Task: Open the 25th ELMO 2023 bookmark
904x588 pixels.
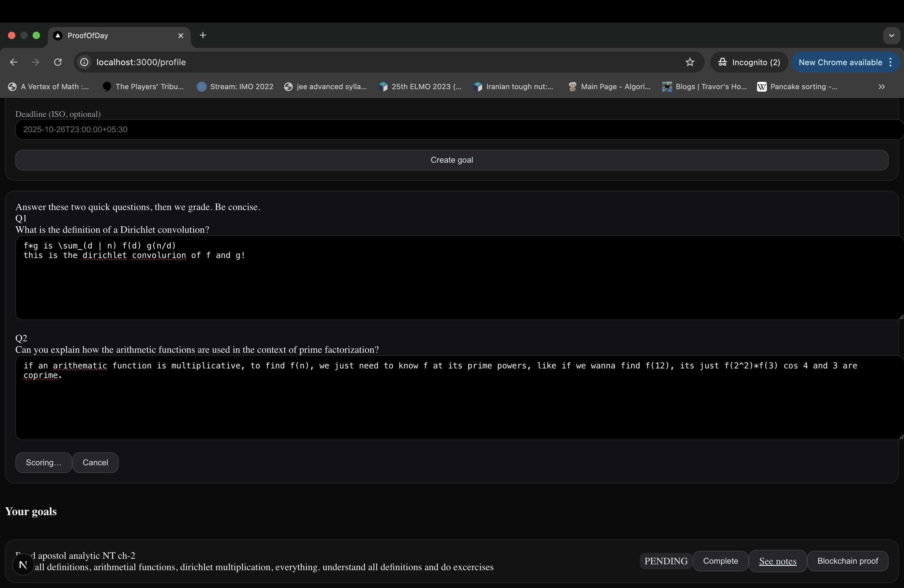Action: (420, 87)
